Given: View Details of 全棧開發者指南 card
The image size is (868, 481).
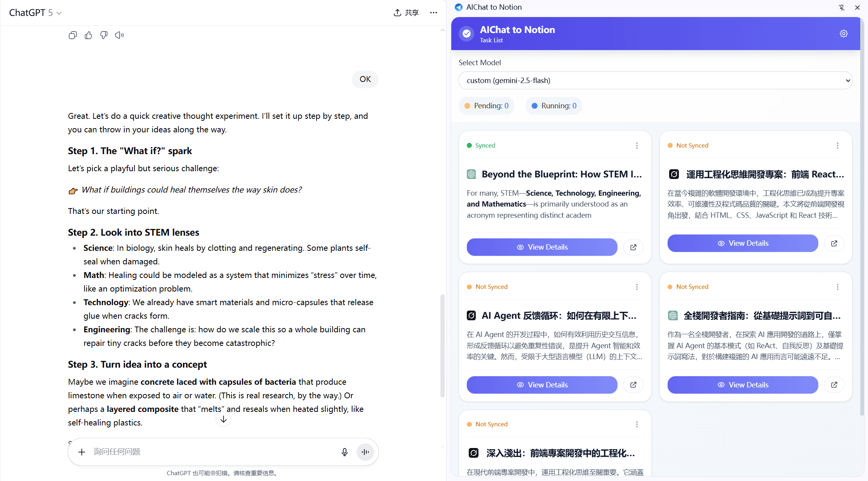Looking at the screenshot, I should coord(743,385).
